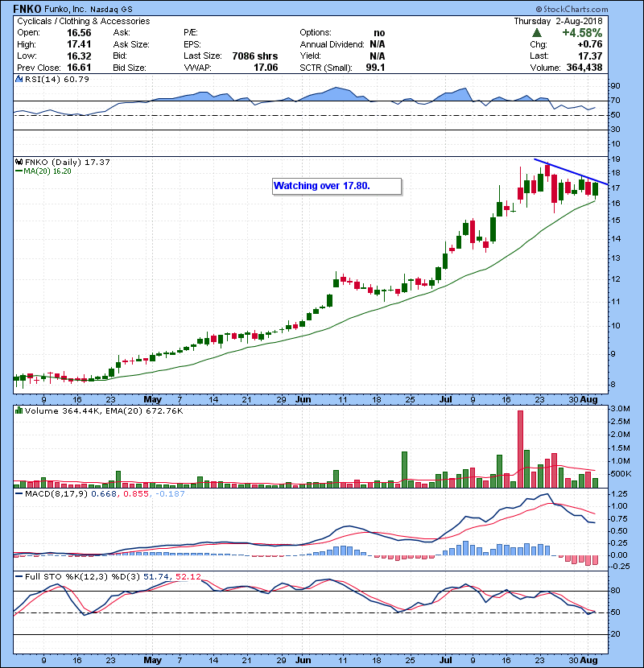The width and height of the screenshot is (644, 668).
Task: Click the Ask Size: label
Action: coord(131,44)
